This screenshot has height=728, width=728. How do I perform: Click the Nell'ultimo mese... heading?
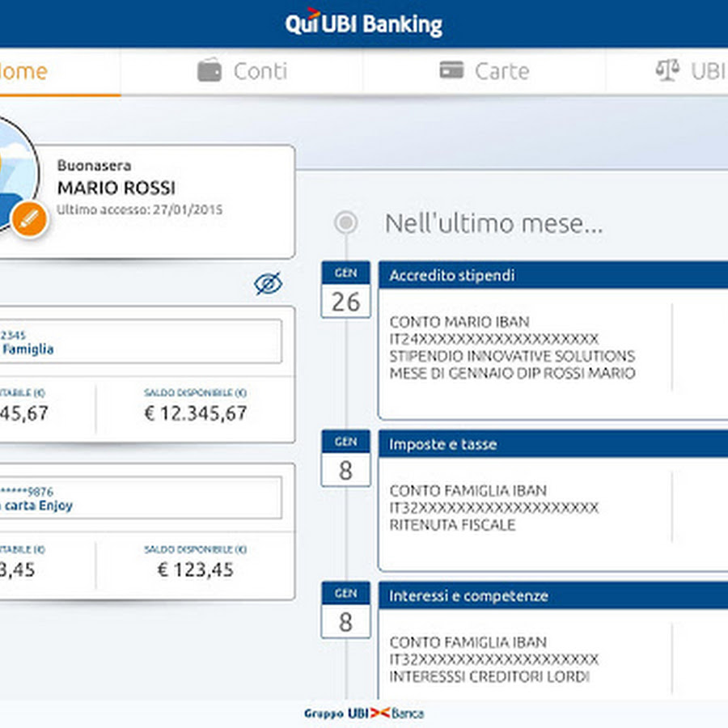(494, 223)
